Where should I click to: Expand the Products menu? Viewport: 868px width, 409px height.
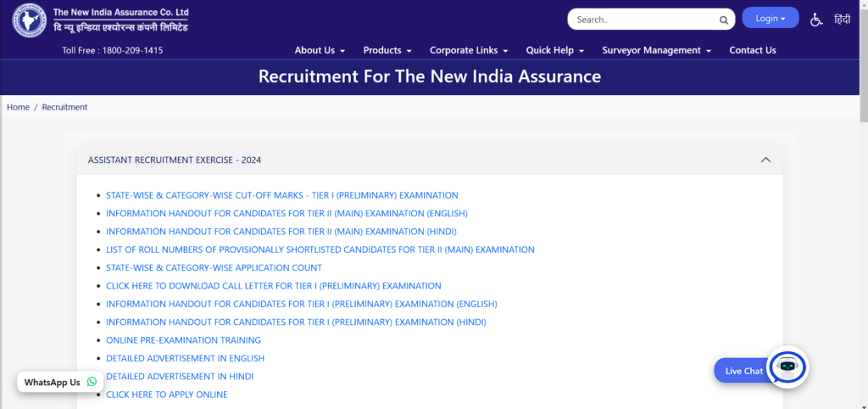tap(387, 50)
